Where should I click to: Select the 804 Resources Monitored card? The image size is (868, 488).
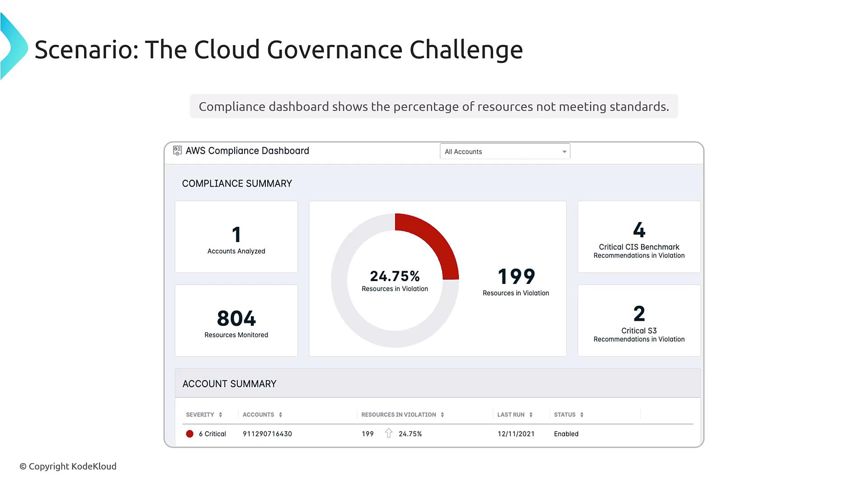[x=236, y=320]
